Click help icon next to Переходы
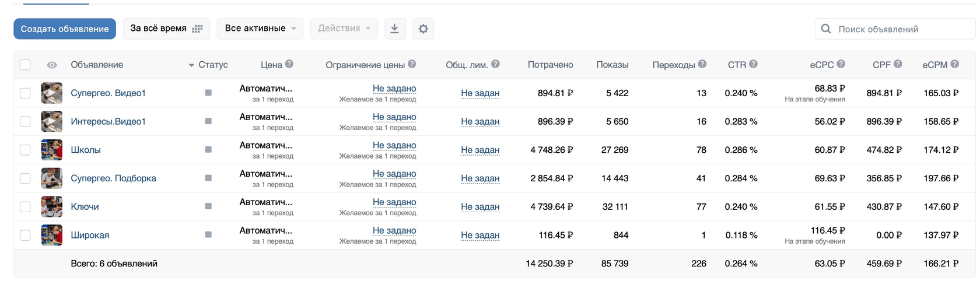The height and width of the screenshot is (281, 980). coord(702,64)
